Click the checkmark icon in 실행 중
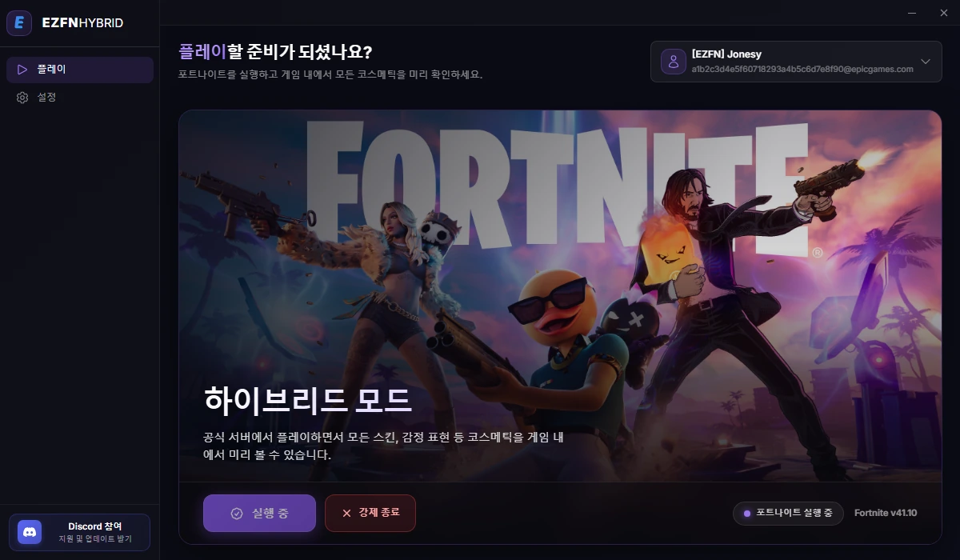Image resolution: width=960 pixels, height=560 pixels. [237, 514]
